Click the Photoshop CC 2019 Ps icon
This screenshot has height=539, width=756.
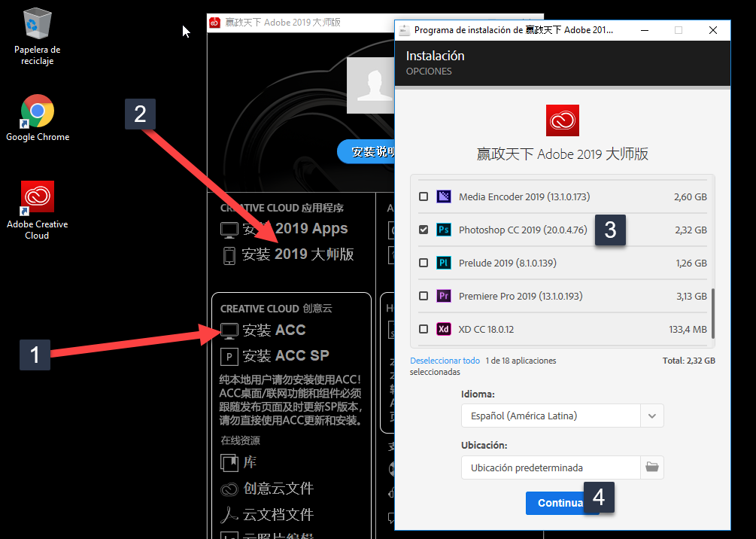click(x=444, y=230)
